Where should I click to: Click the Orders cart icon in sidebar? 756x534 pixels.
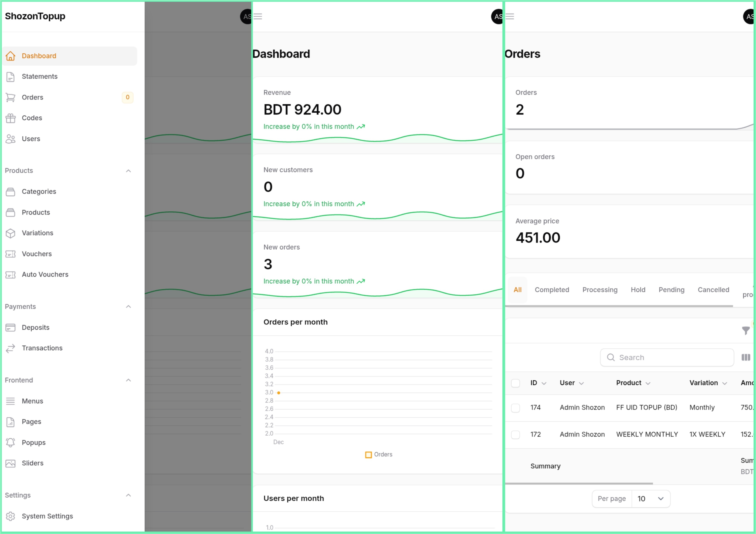click(11, 97)
